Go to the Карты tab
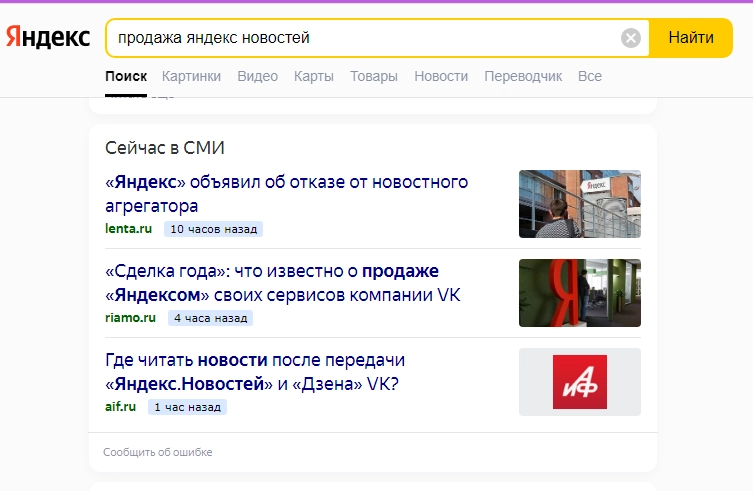753x491 pixels. tap(314, 76)
